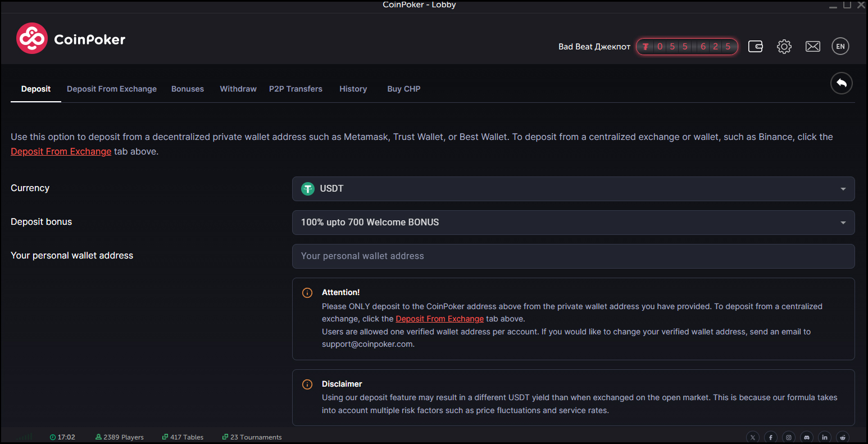Go back using the return arrow button
868x444 pixels.
(841, 83)
